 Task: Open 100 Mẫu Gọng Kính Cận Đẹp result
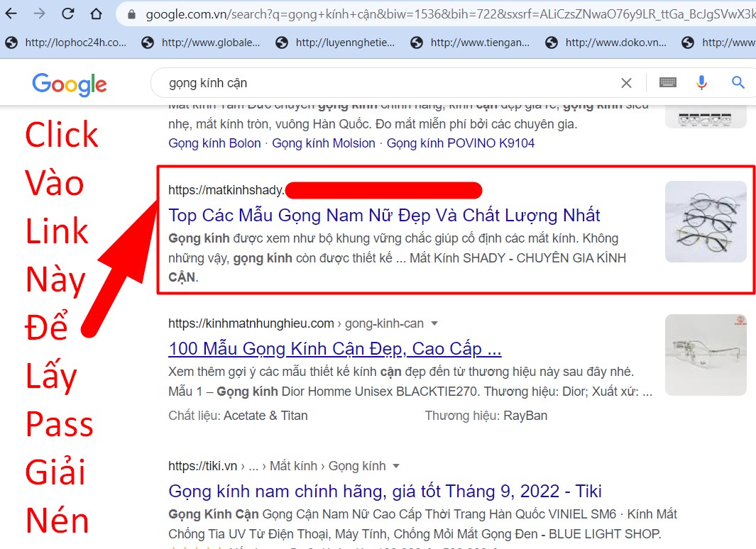335,349
